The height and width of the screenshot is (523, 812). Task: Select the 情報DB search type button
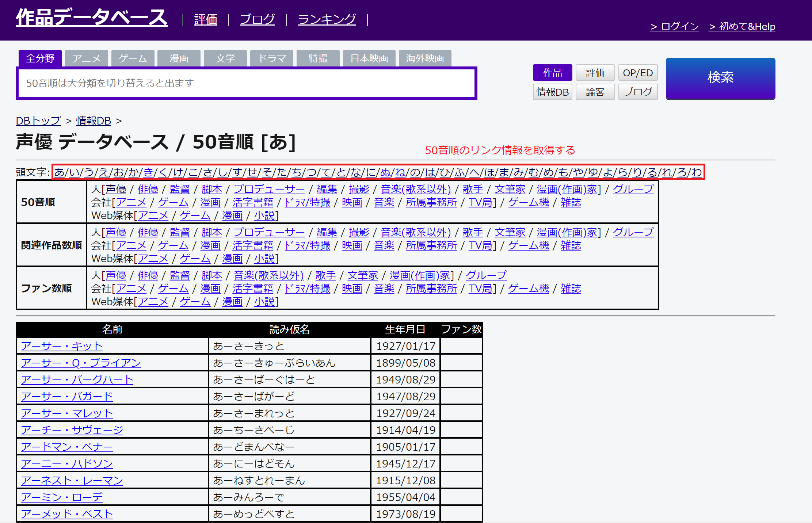pos(553,92)
